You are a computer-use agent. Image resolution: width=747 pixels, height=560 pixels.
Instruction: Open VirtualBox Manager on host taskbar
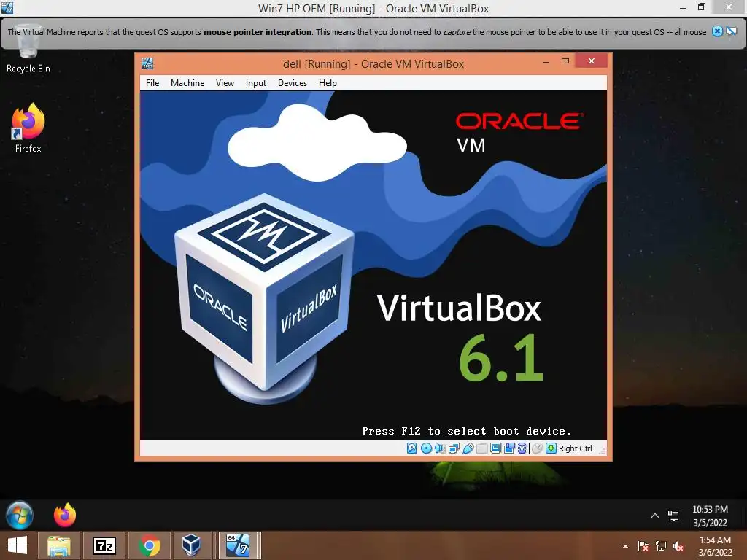pyautogui.click(x=191, y=545)
